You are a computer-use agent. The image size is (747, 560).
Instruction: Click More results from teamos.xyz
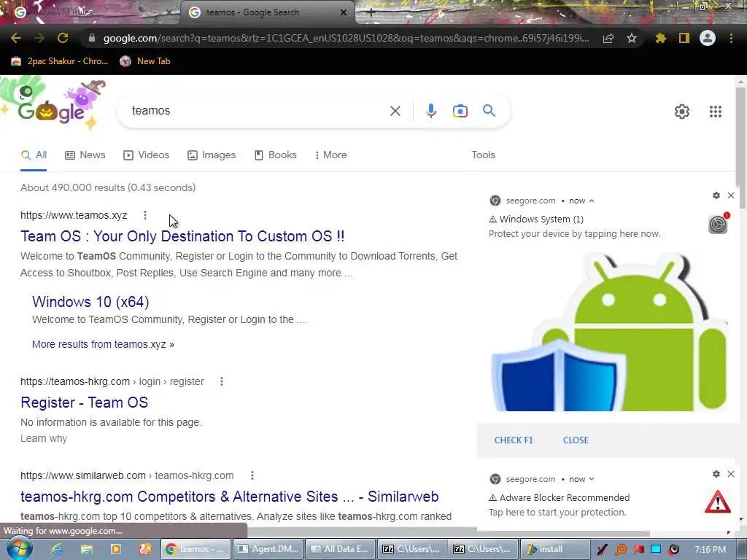point(103,344)
